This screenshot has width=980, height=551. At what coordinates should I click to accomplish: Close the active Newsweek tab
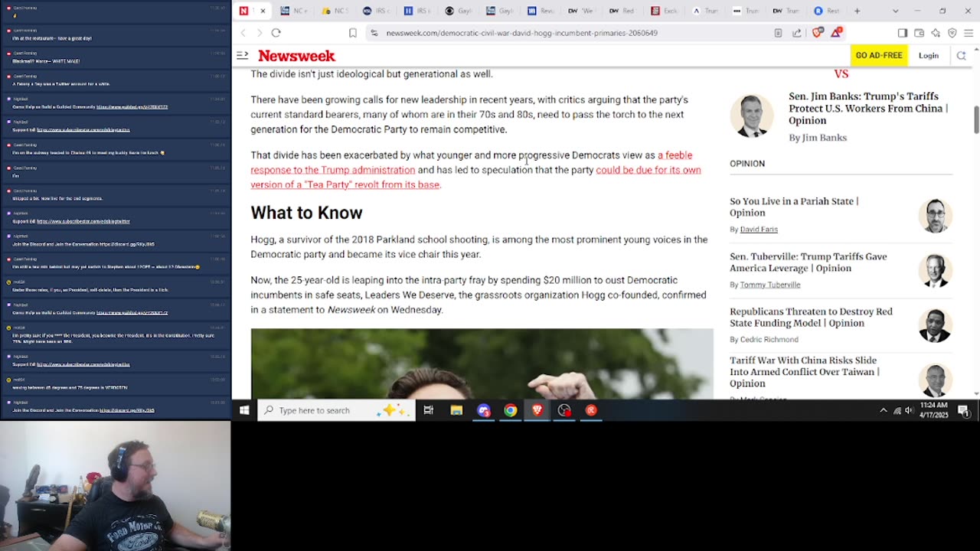pyautogui.click(x=263, y=11)
